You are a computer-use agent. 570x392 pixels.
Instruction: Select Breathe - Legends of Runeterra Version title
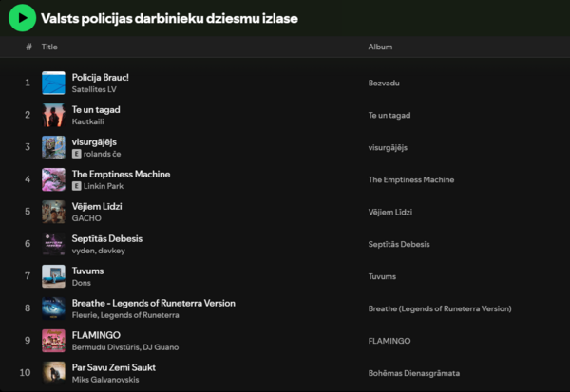[153, 303]
